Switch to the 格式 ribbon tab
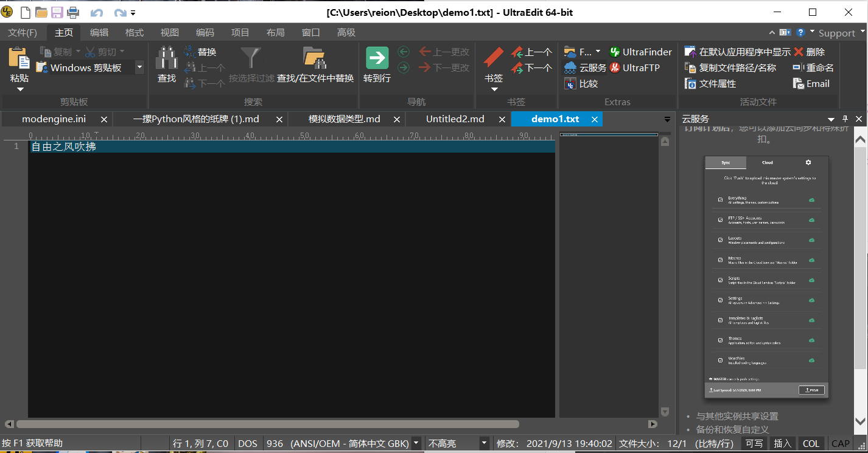This screenshot has height=453, width=868. tap(135, 32)
